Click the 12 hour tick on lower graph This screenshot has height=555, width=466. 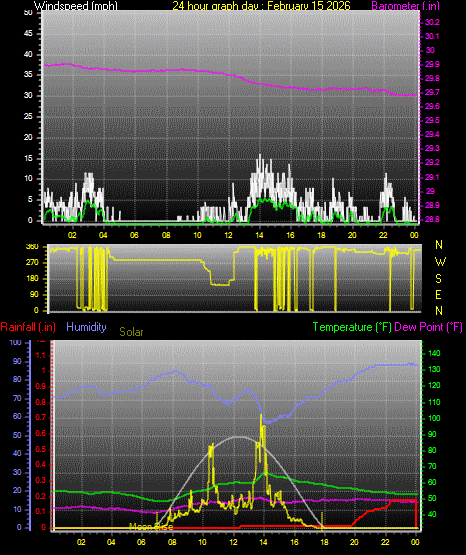click(233, 542)
